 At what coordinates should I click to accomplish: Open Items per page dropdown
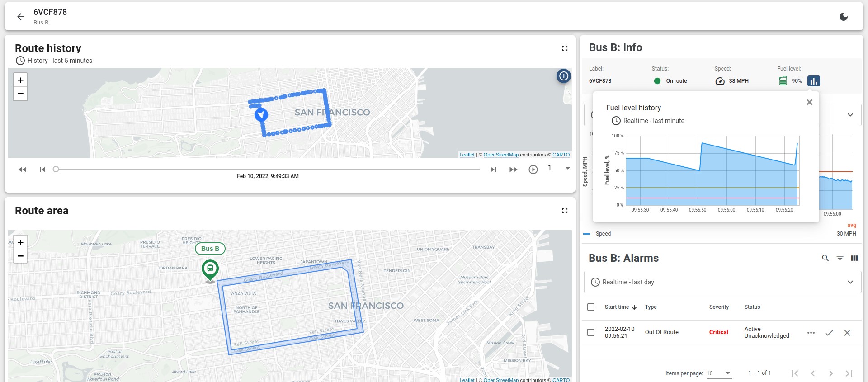pos(719,373)
